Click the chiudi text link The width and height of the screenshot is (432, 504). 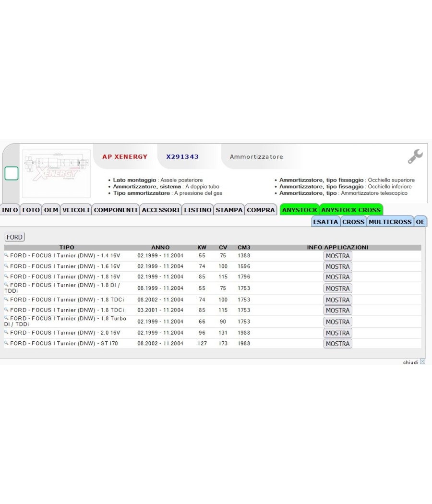410,362
